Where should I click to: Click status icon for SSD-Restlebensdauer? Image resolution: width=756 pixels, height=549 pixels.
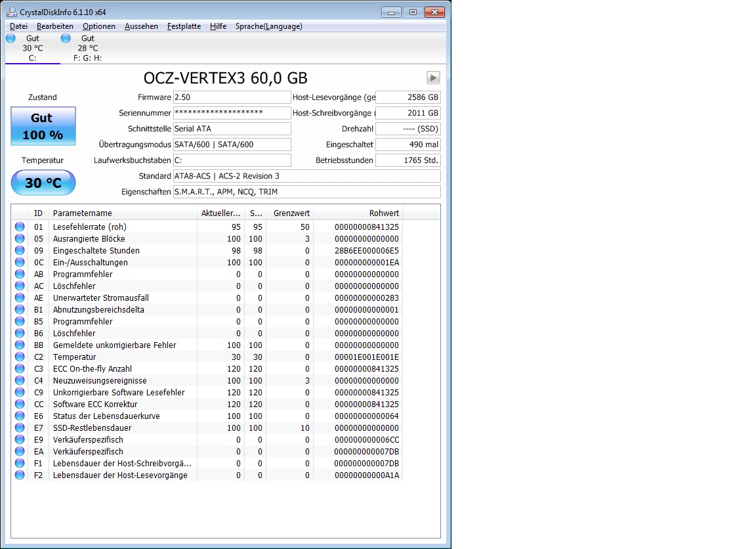point(20,428)
